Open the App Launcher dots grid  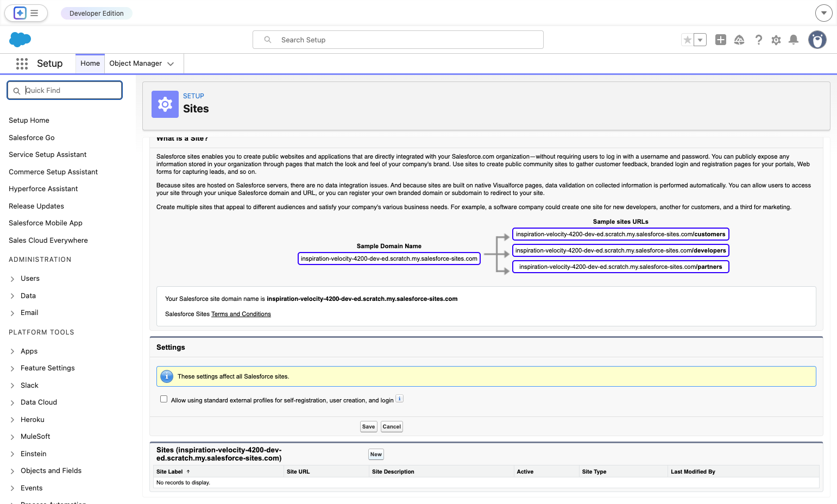click(22, 64)
